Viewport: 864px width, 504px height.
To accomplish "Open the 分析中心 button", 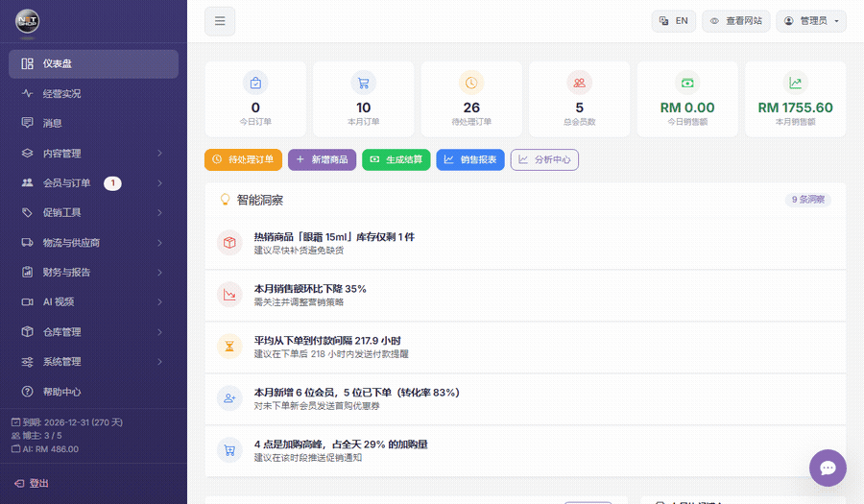I will point(544,159).
